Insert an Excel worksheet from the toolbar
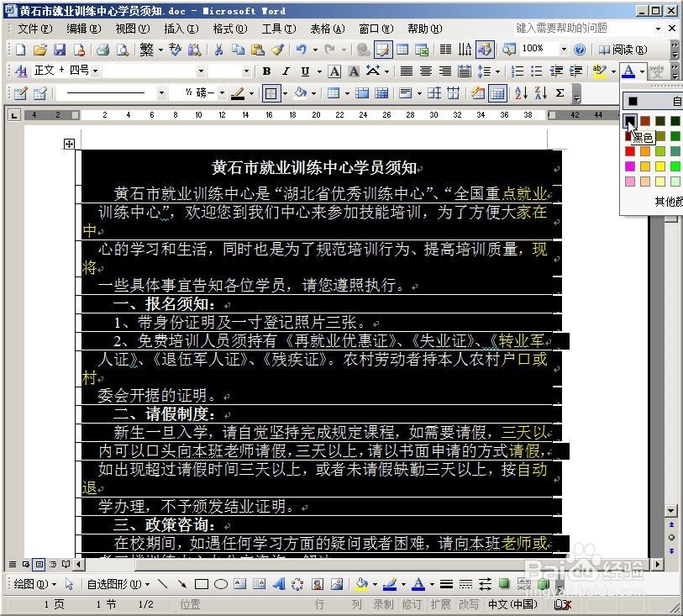The image size is (683, 616). (x=422, y=50)
